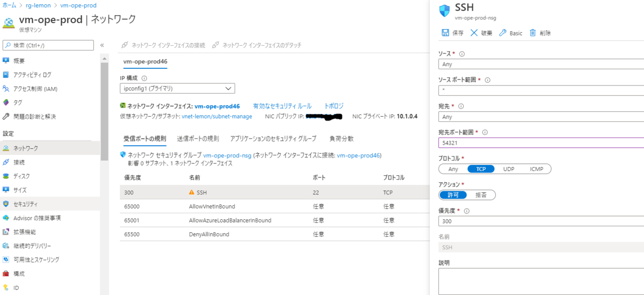Open vm-ope-prod breadcrumb link
The image size is (644, 295).
point(78,5)
